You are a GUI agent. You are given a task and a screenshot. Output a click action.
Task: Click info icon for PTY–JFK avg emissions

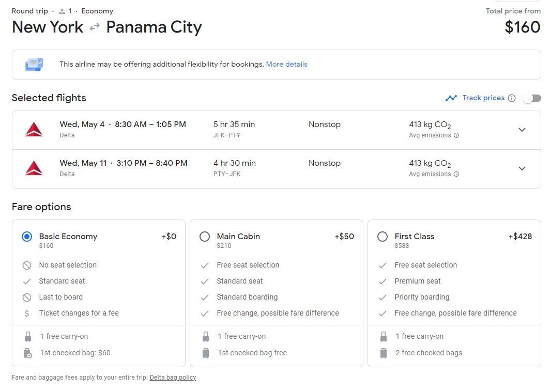(x=456, y=174)
